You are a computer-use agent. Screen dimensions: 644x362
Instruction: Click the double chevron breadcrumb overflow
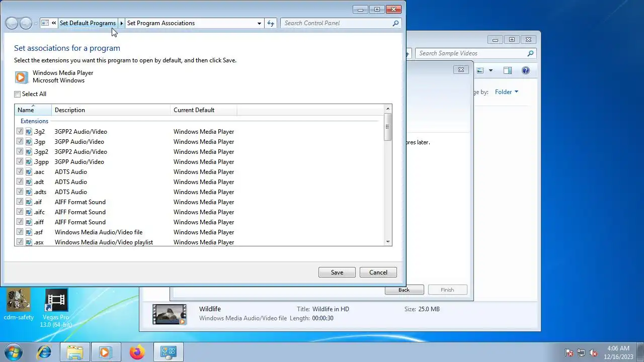click(54, 23)
